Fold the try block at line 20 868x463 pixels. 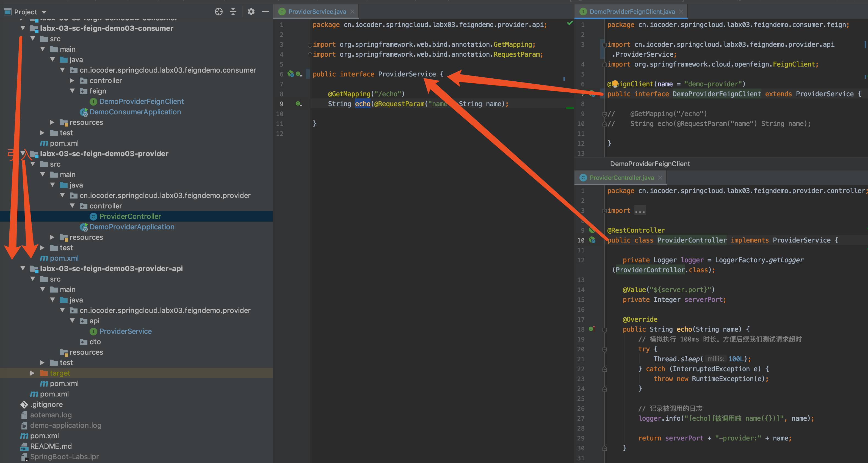coord(604,349)
